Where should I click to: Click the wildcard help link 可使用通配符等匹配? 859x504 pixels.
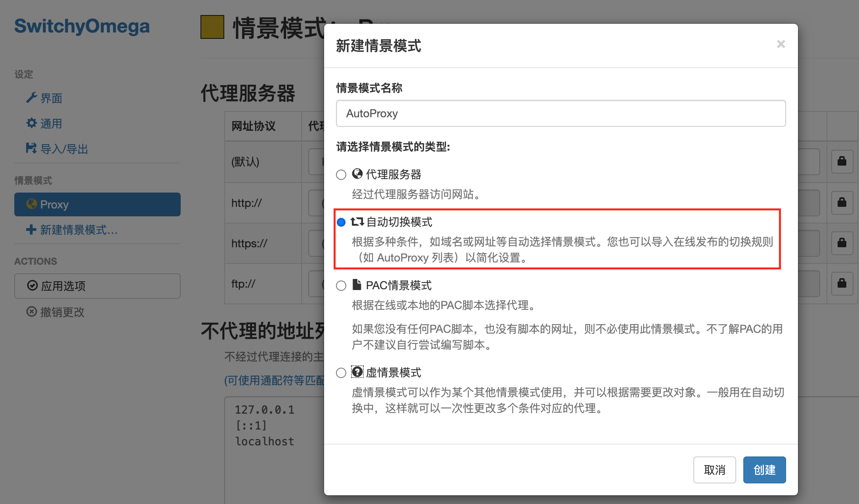274,380
